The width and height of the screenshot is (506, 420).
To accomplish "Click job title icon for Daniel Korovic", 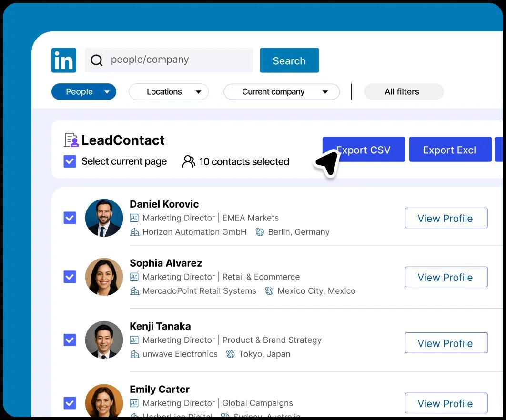I will 134,218.
